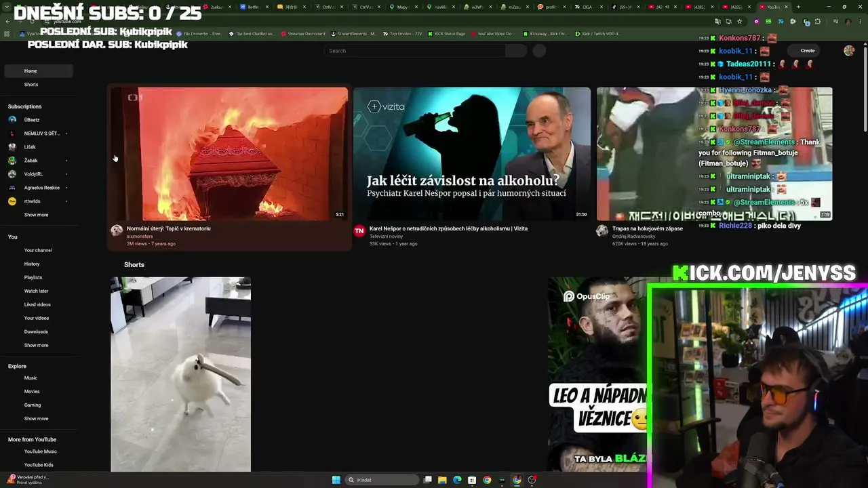Click the Windows taskbar Hledat search box

pos(382,480)
